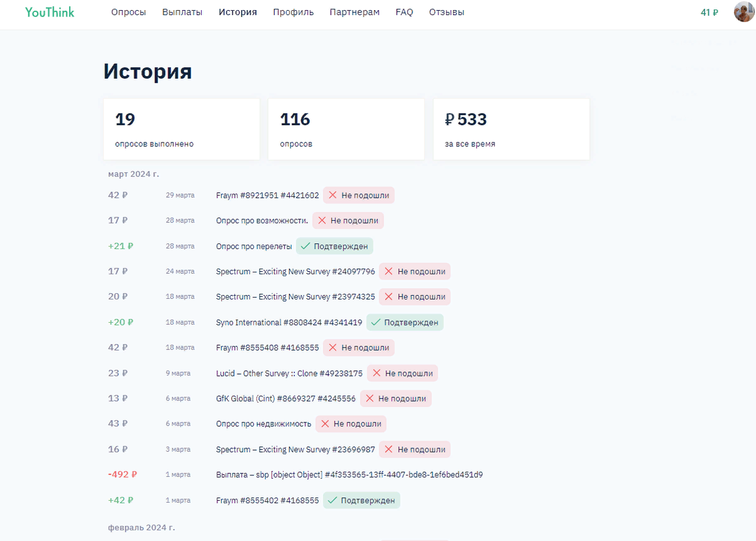
Task: Select text Fraym #8555408 #4168555
Action: [267, 347]
